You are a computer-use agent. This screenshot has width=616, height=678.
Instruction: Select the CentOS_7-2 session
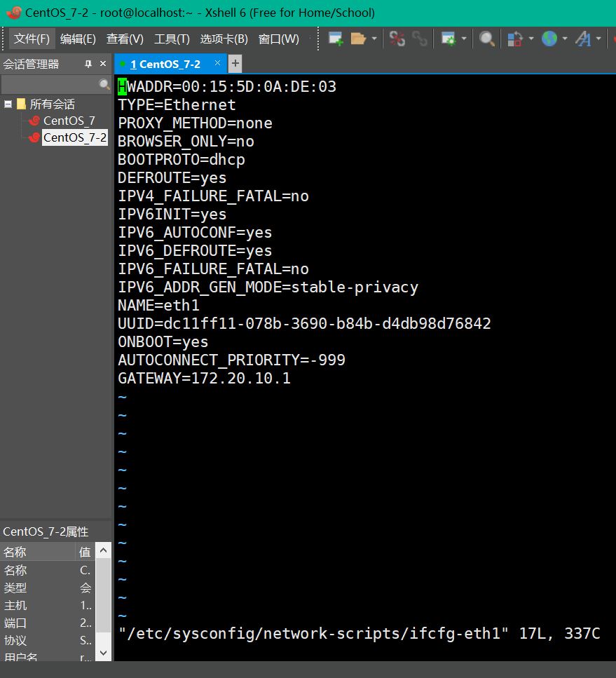tap(74, 137)
